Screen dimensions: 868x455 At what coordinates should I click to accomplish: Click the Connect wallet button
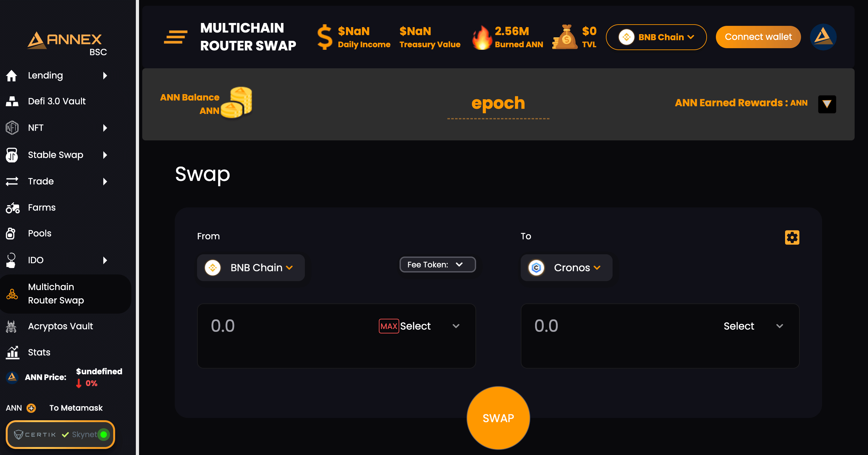tap(758, 37)
